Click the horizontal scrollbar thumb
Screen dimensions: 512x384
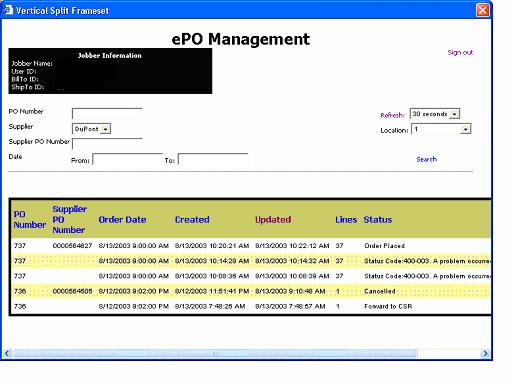pyautogui.click(x=215, y=353)
